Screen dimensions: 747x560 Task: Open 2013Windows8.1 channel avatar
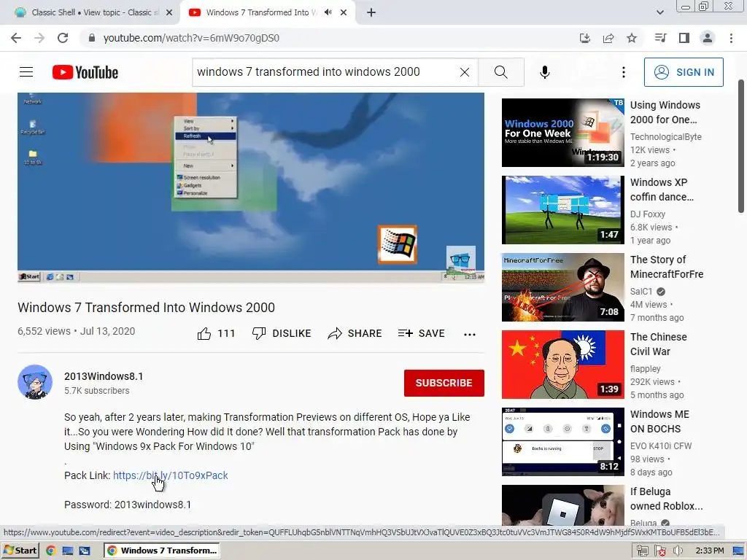coord(35,382)
